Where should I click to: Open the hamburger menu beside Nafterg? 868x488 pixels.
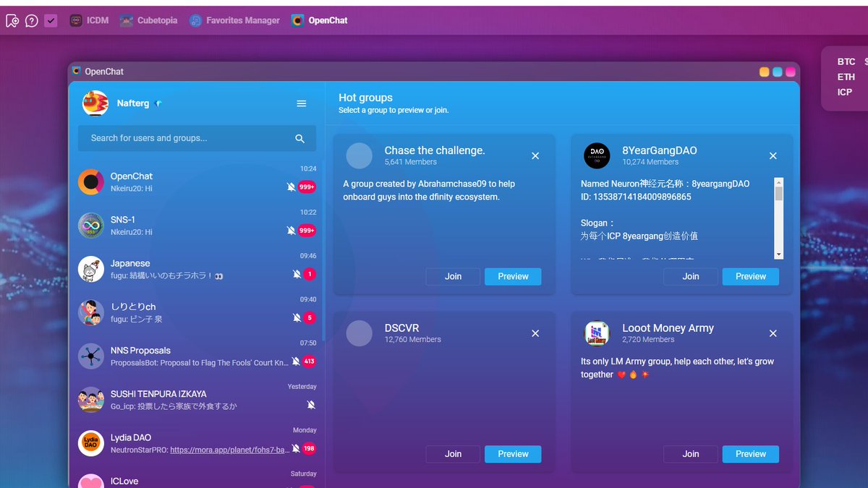pyautogui.click(x=302, y=103)
